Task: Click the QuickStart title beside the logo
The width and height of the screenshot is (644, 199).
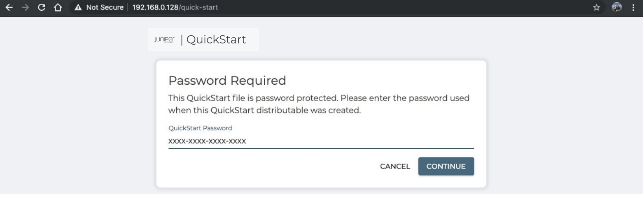Action: 216,40
